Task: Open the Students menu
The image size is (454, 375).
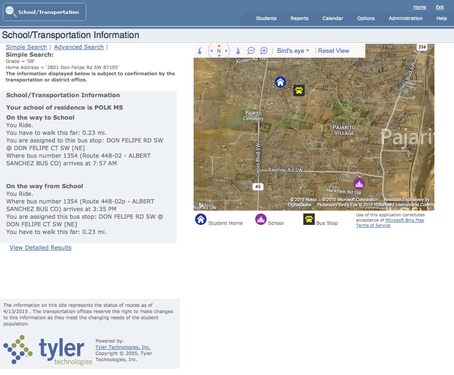Action: click(x=266, y=18)
